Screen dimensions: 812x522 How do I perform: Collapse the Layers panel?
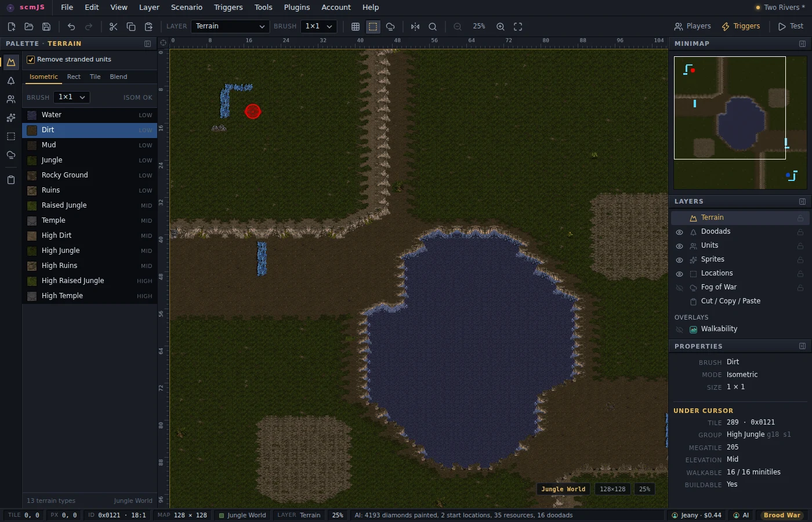[x=802, y=201]
